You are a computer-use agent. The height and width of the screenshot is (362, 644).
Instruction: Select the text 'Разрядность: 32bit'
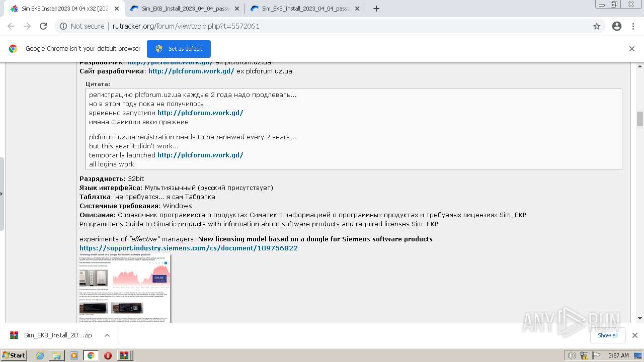point(112,179)
